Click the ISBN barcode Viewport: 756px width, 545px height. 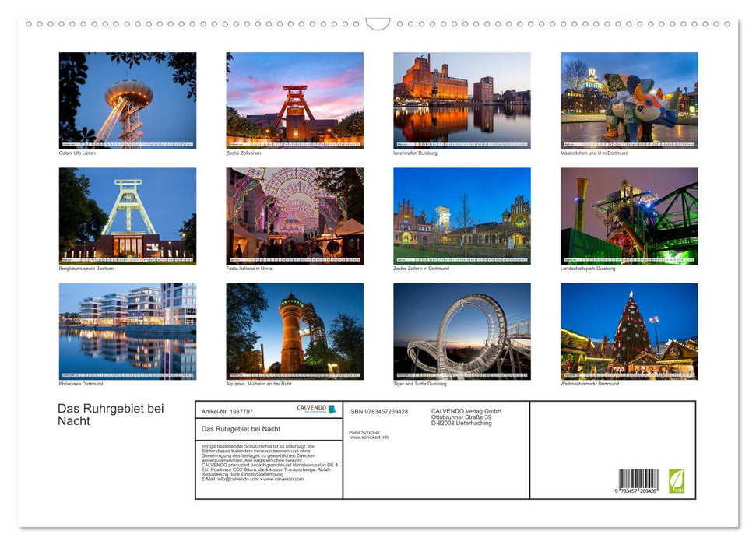pos(640,480)
